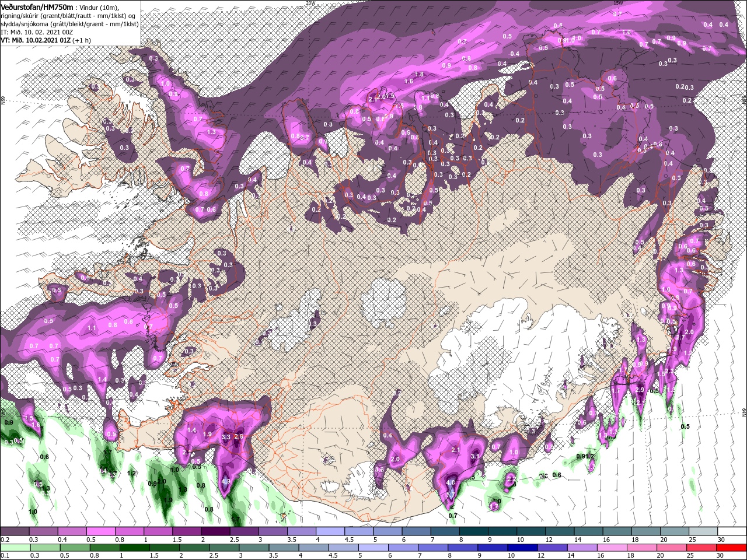The height and width of the screenshot is (560, 747).
Task: Click the 'VT: Mið. 10.02.2021 01Z' valid time
Action: (x=36, y=40)
